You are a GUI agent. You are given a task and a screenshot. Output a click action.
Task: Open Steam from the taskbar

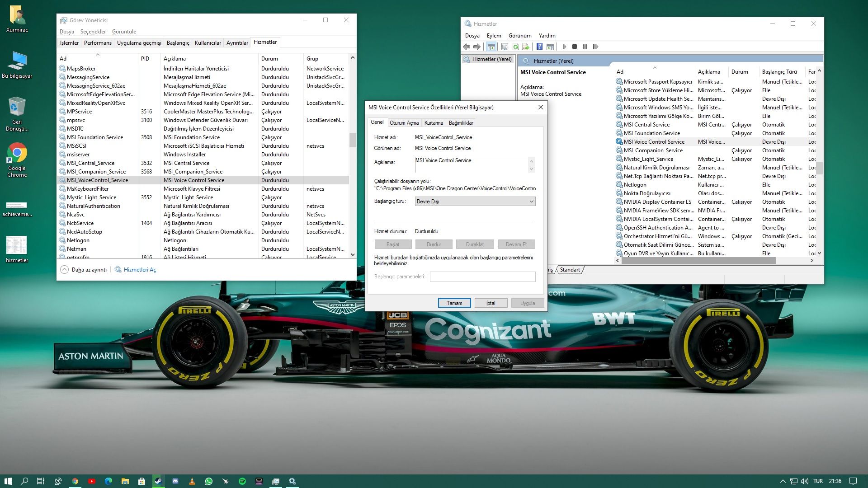158,481
